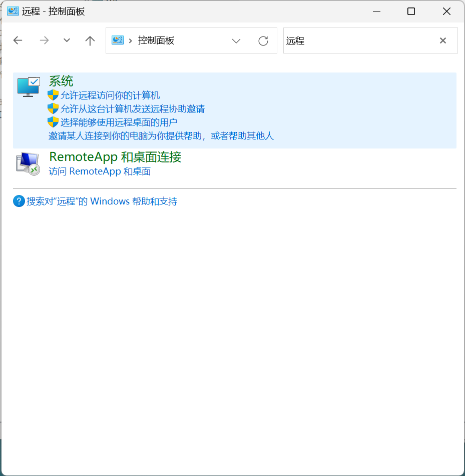Open the RemoteApp 和桌面连接 heading
The height and width of the screenshot is (476, 465).
(115, 157)
